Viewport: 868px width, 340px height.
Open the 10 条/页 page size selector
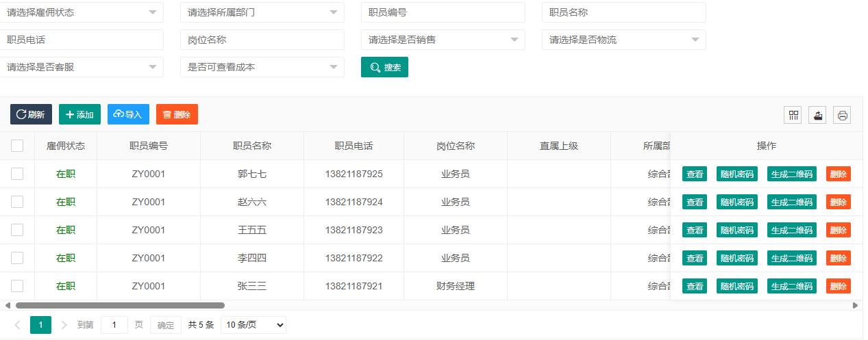[253, 325]
